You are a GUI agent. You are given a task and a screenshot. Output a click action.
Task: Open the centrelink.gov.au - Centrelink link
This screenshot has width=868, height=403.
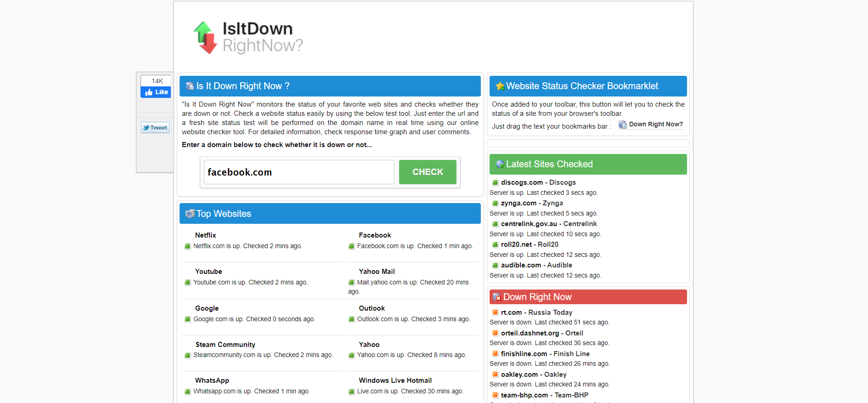coord(548,224)
